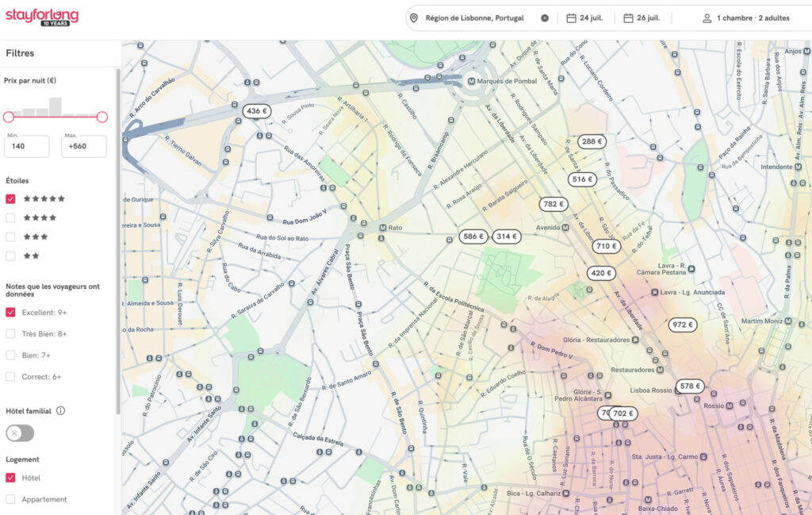Click the Restauradores metro icon

[x=660, y=370]
